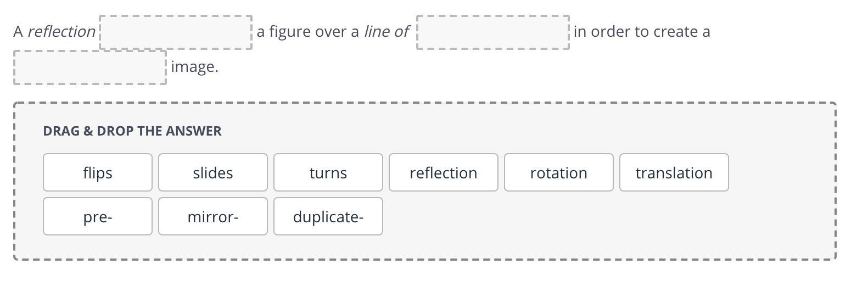Click the italic phrase 'line of'
Viewport: 868px width, 281px height.
tap(387, 32)
